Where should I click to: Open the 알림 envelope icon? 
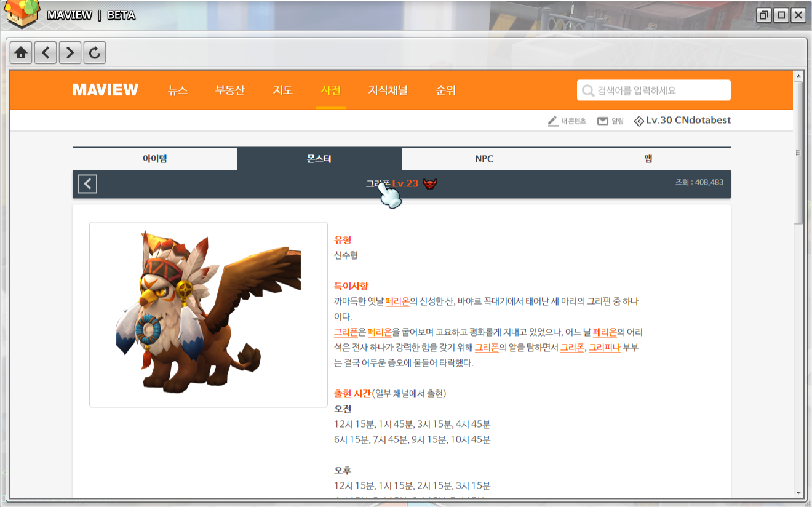click(603, 121)
